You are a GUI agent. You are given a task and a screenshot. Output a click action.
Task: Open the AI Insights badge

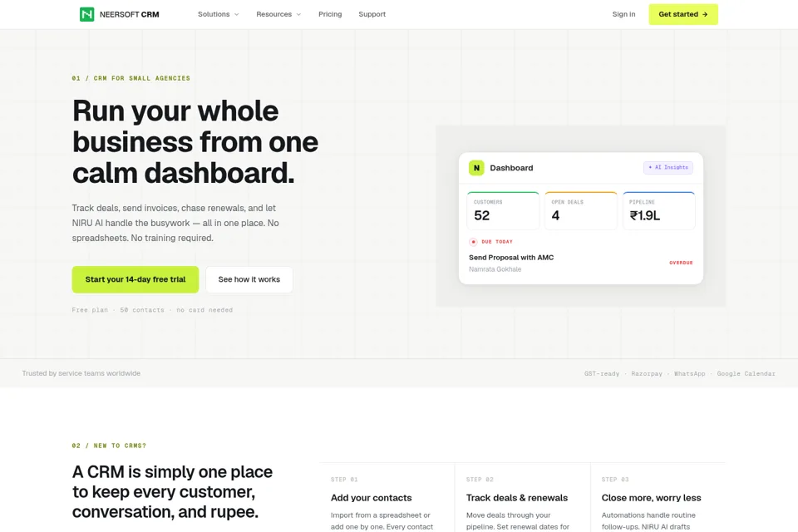668,167
